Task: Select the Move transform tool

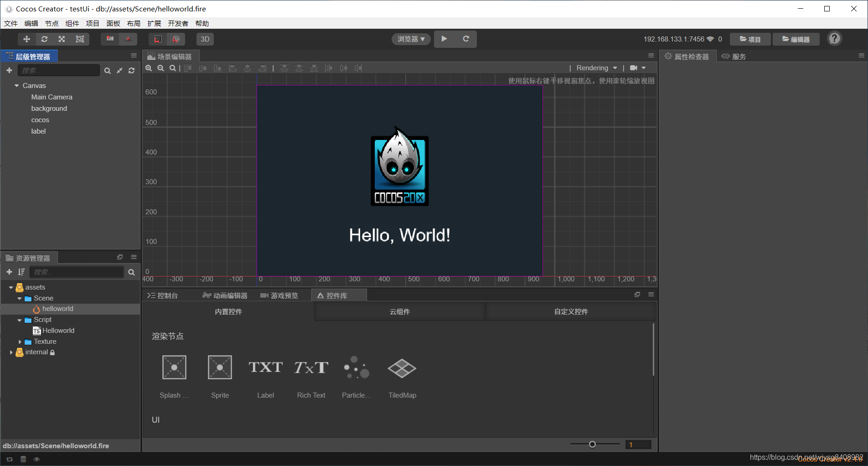Action: [x=26, y=39]
